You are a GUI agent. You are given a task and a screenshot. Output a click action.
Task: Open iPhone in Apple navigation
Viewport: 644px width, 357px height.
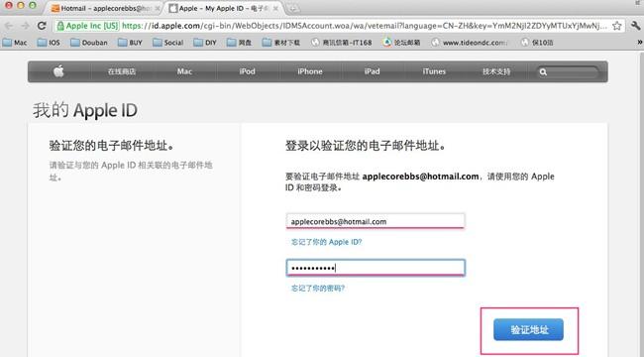310,71
